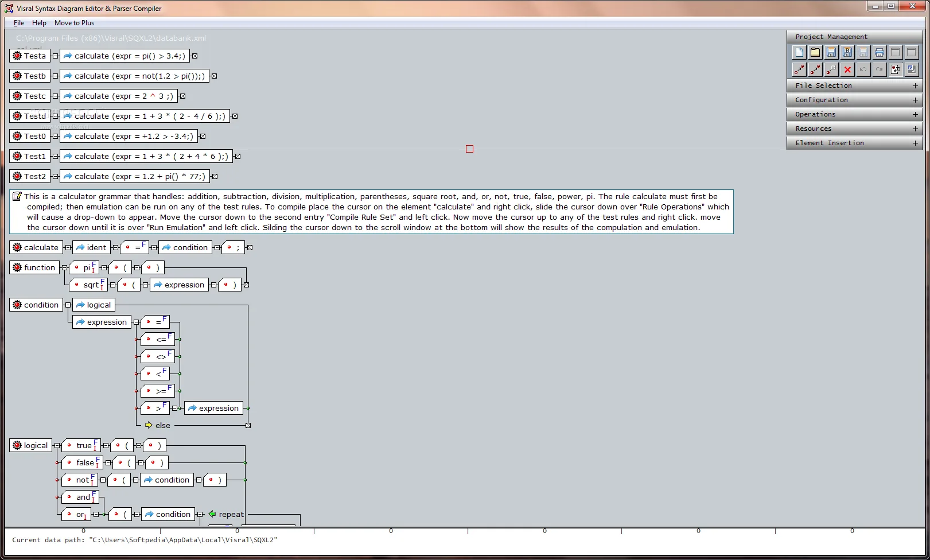Screen dimensions: 930x560
Task: Select the true terminal element
Action: pyautogui.click(x=81, y=445)
